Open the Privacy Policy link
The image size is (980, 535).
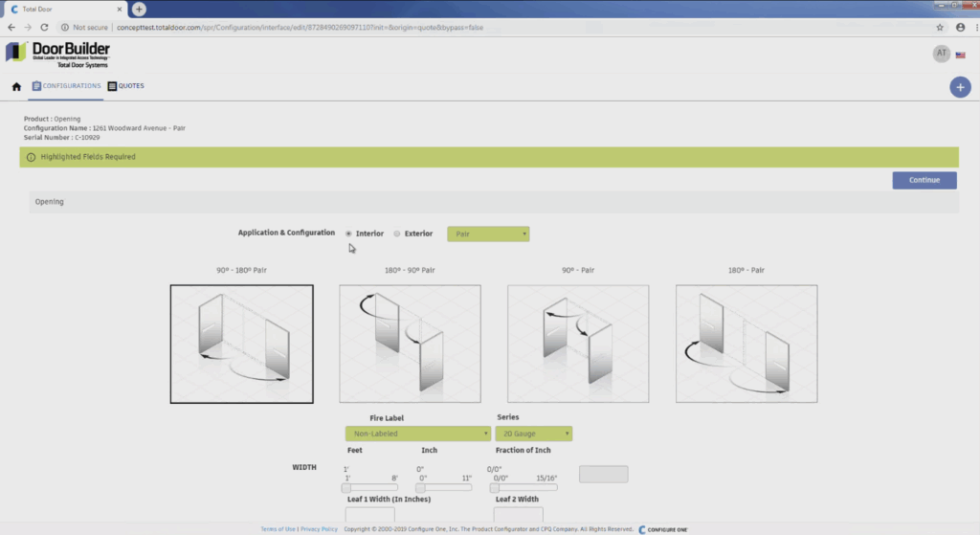[x=319, y=529]
